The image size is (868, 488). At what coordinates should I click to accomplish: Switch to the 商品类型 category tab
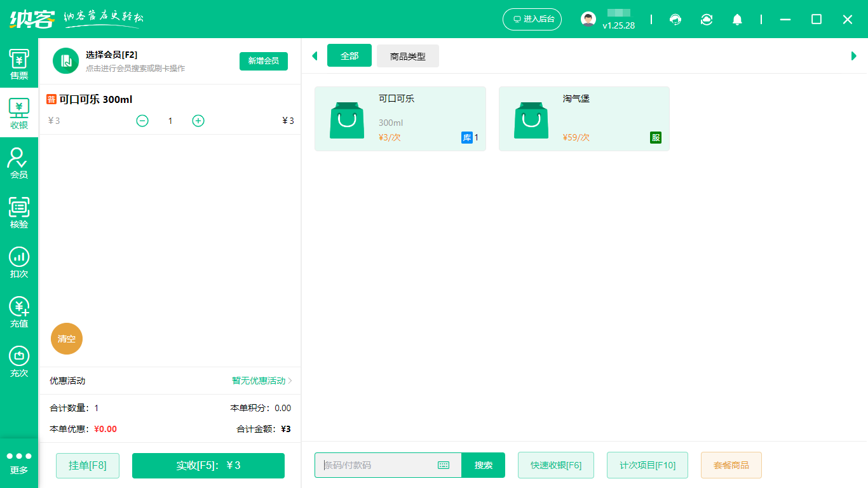tap(407, 55)
